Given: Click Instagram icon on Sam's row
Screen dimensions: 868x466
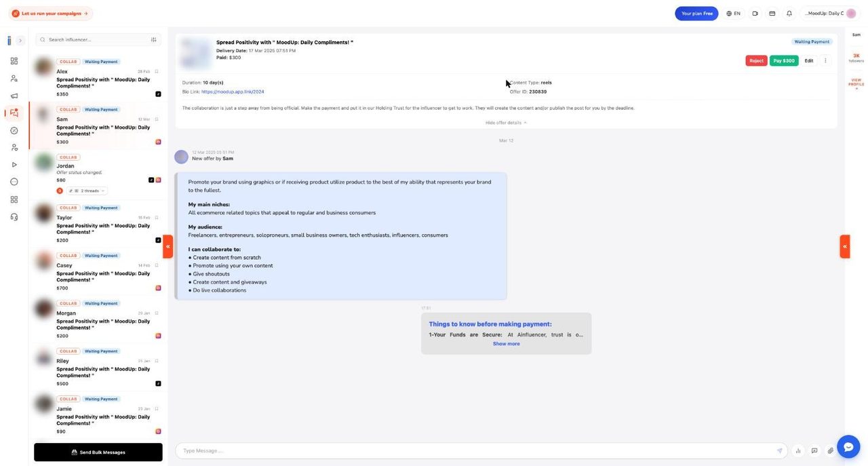Looking at the screenshot, I should click(158, 142).
